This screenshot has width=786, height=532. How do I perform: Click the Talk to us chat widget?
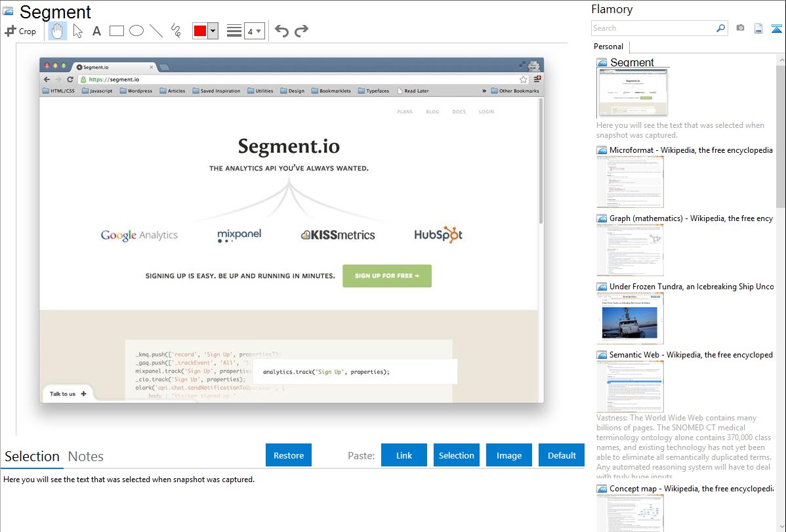(x=68, y=394)
